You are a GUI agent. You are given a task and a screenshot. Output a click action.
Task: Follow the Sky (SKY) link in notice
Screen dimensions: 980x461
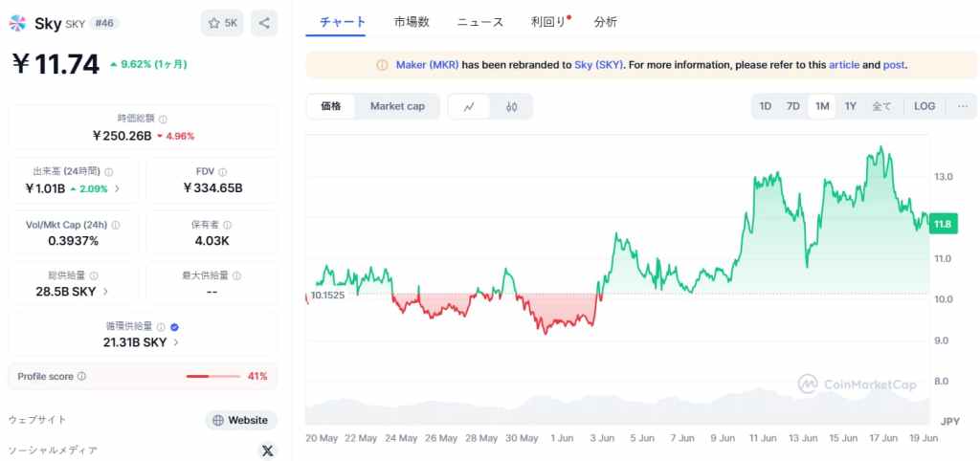(599, 65)
